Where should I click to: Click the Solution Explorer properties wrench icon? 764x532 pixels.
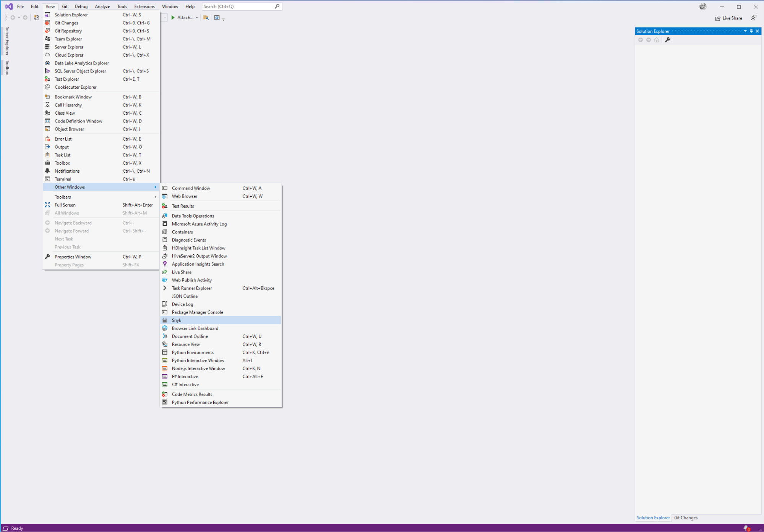667,40
